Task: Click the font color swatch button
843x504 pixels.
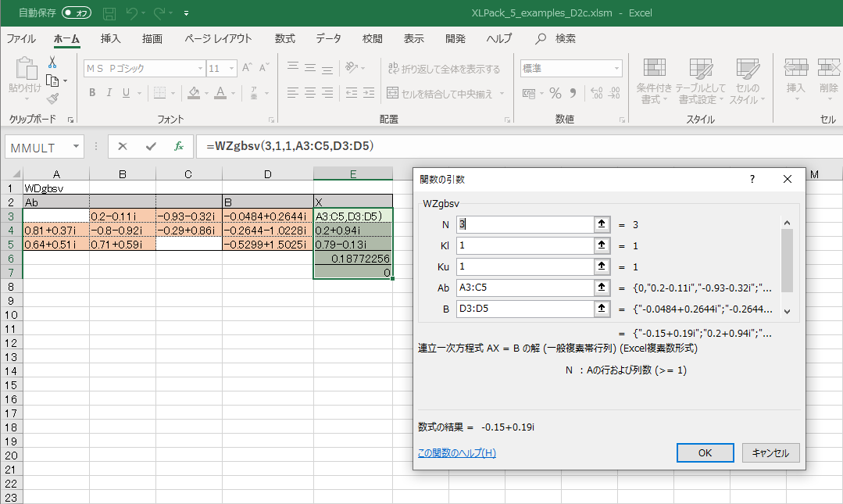Action: [220, 93]
